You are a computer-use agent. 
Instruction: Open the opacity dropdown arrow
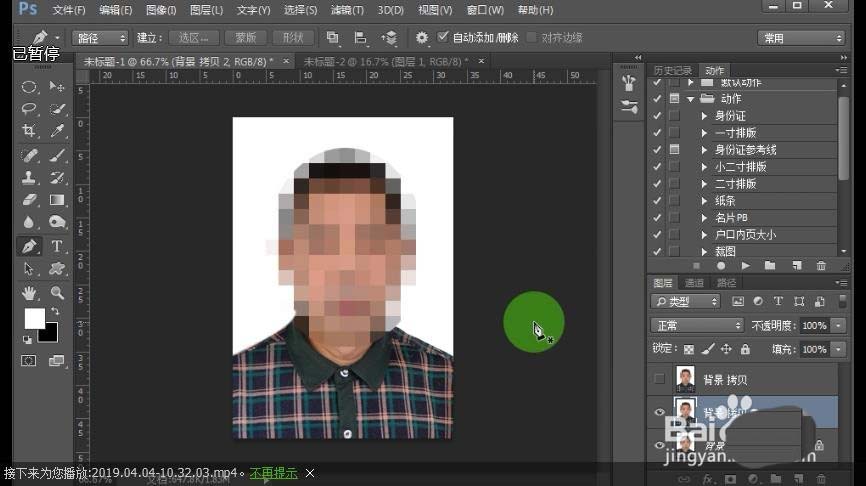pos(838,325)
